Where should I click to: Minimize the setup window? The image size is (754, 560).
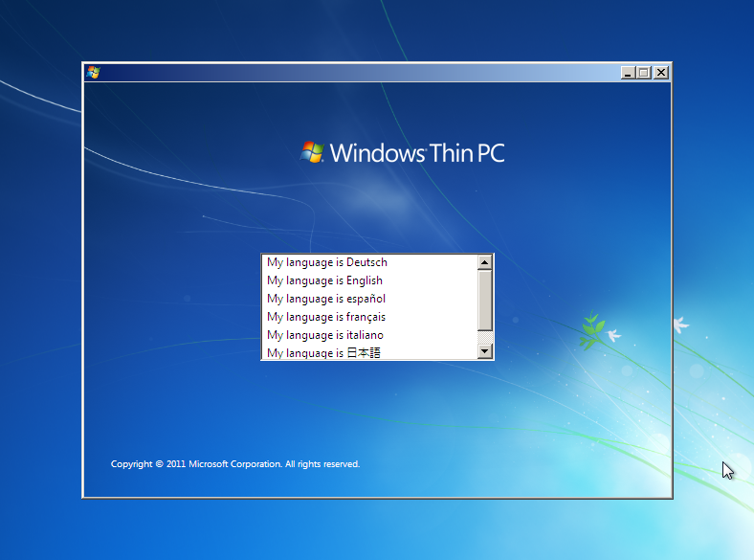coord(628,73)
